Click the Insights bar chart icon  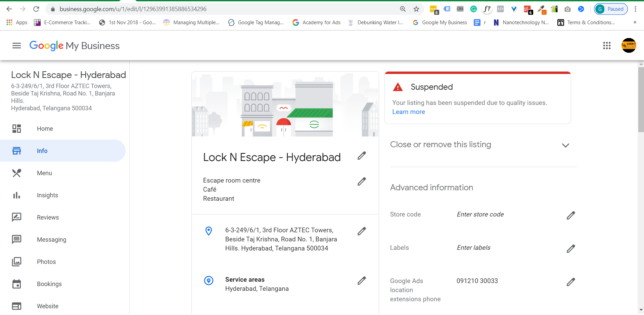16,195
